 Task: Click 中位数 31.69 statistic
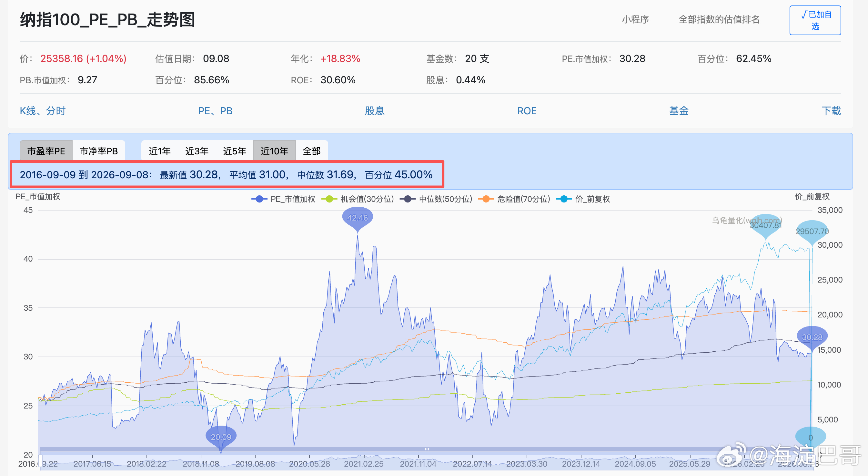click(326, 174)
